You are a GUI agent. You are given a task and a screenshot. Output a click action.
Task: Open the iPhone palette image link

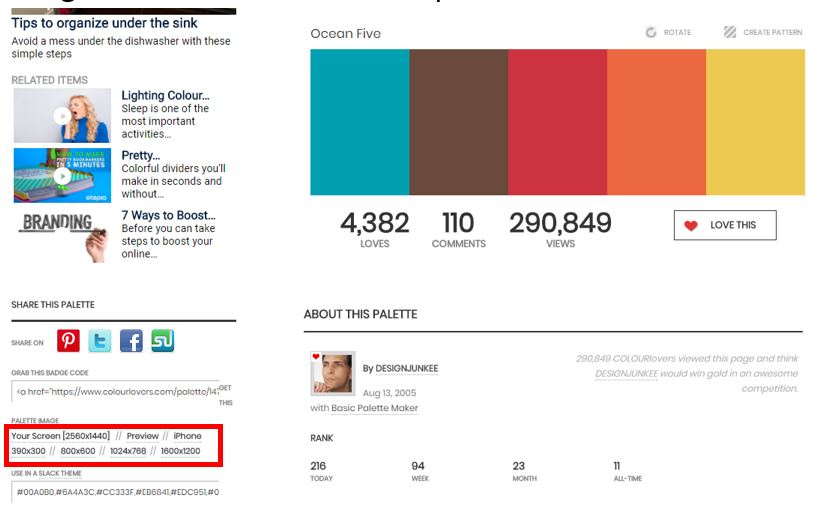coord(187,436)
